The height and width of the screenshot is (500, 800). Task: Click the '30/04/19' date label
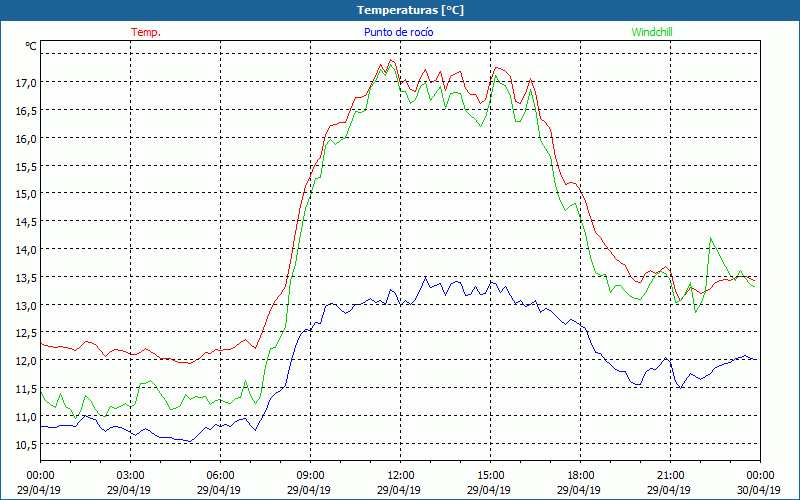point(759,490)
